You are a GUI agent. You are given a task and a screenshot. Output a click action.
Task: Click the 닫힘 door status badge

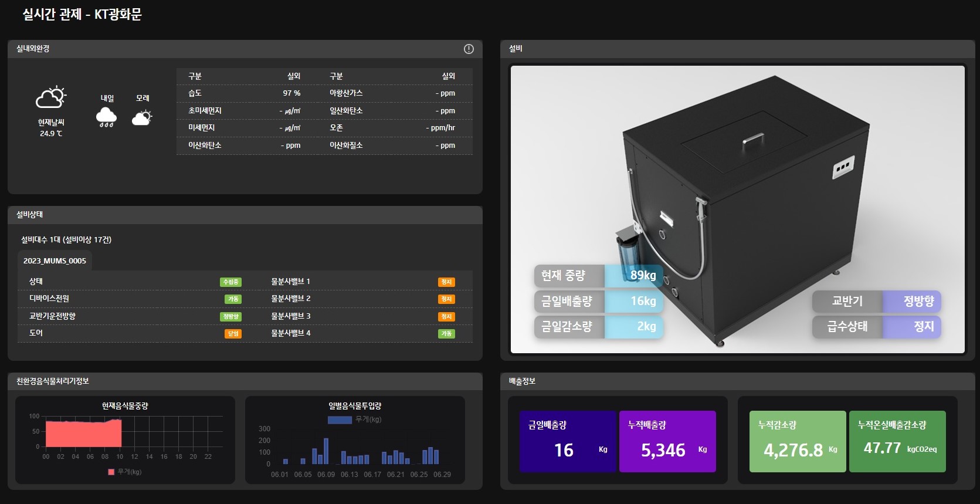click(233, 334)
